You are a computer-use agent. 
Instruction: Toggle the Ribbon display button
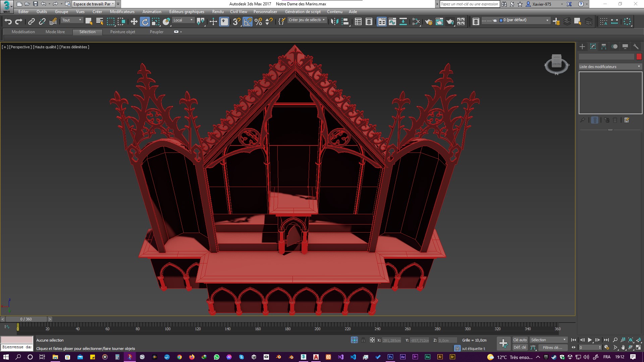tap(382, 22)
